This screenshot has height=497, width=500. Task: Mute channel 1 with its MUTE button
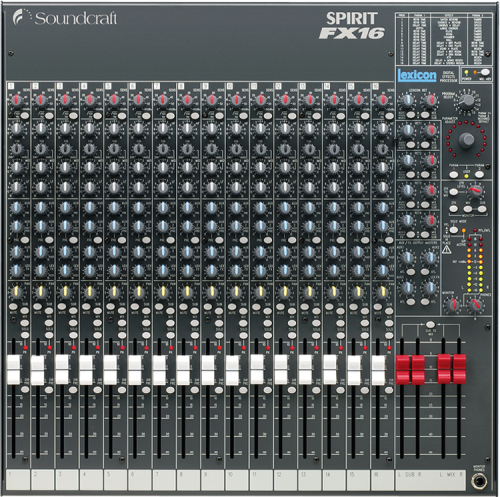click(x=13, y=306)
